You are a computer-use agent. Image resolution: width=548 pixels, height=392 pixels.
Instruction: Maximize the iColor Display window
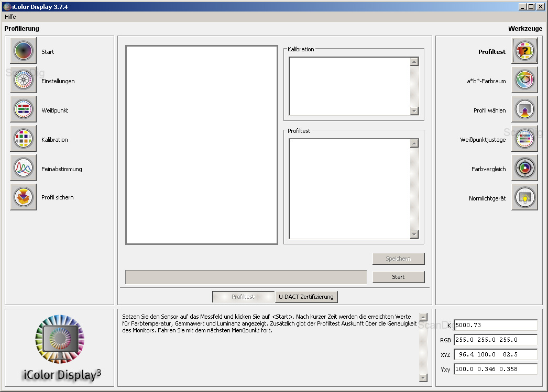[x=531, y=7]
